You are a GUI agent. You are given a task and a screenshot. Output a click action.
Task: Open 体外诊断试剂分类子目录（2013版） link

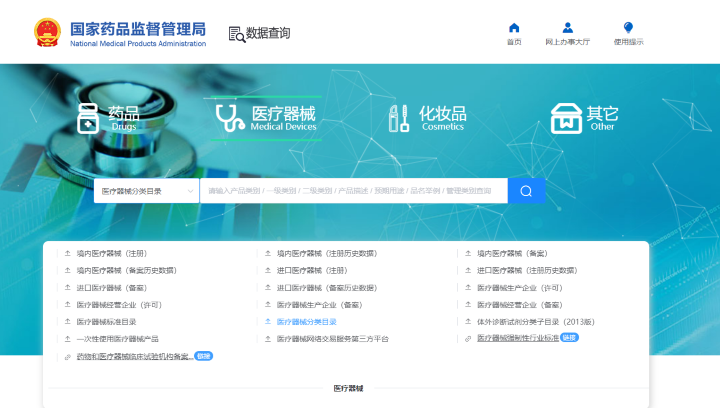tap(535, 322)
